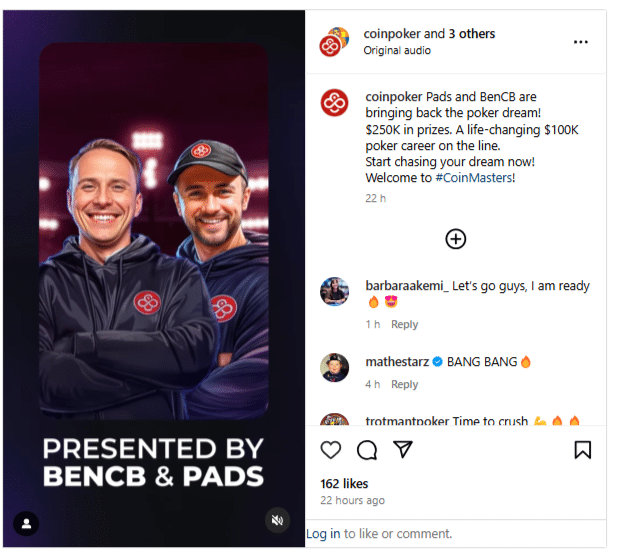This screenshot has width=619, height=557.
Task: Reply to mathestarz BANG BANG comment
Action: click(404, 384)
